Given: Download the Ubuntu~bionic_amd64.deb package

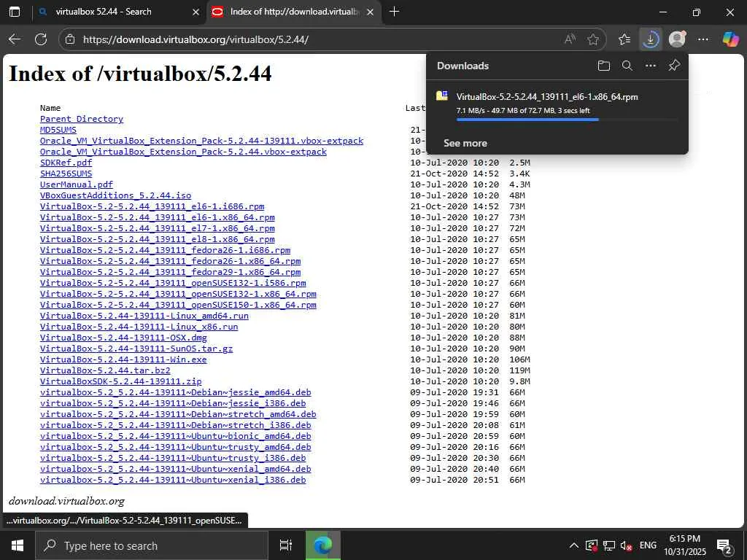Looking at the screenshot, I should tap(175, 436).
